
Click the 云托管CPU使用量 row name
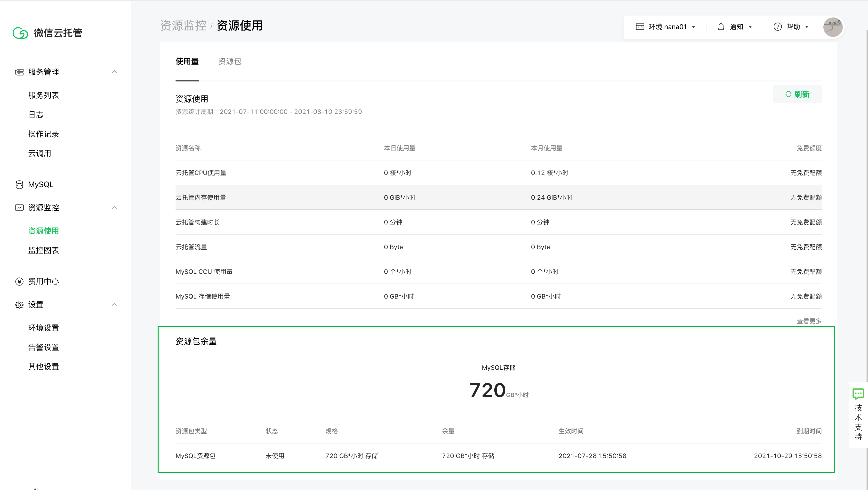coord(201,173)
